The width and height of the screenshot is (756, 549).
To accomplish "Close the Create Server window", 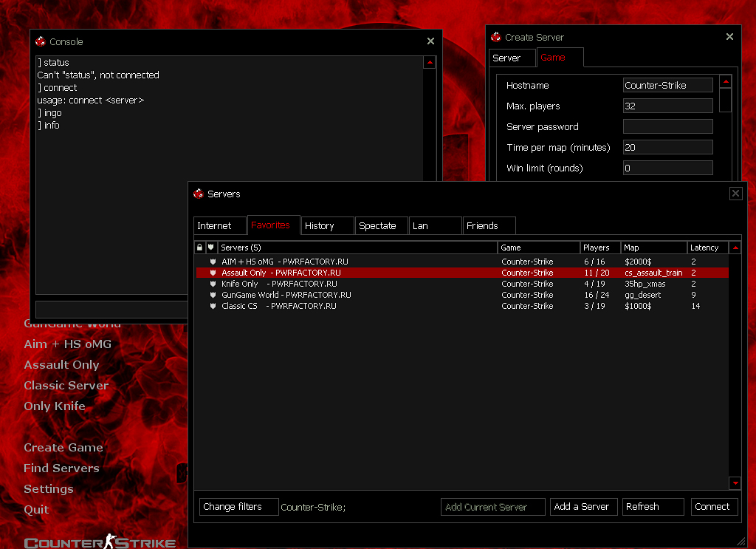I will pyautogui.click(x=729, y=37).
